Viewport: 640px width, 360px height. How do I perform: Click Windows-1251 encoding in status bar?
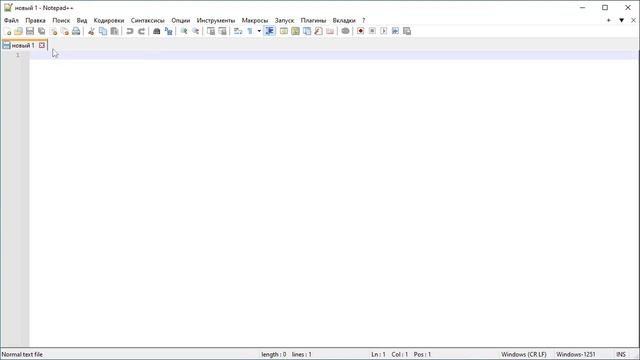(576, 354)
